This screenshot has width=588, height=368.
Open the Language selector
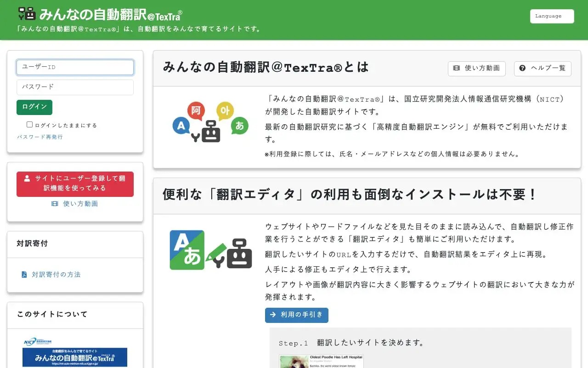click(x=552, y=16)
